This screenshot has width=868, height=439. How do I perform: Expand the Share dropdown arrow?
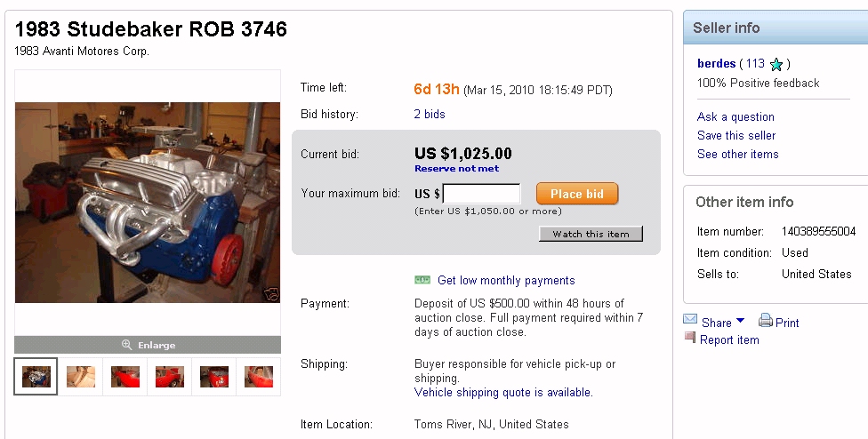(741, 321)
